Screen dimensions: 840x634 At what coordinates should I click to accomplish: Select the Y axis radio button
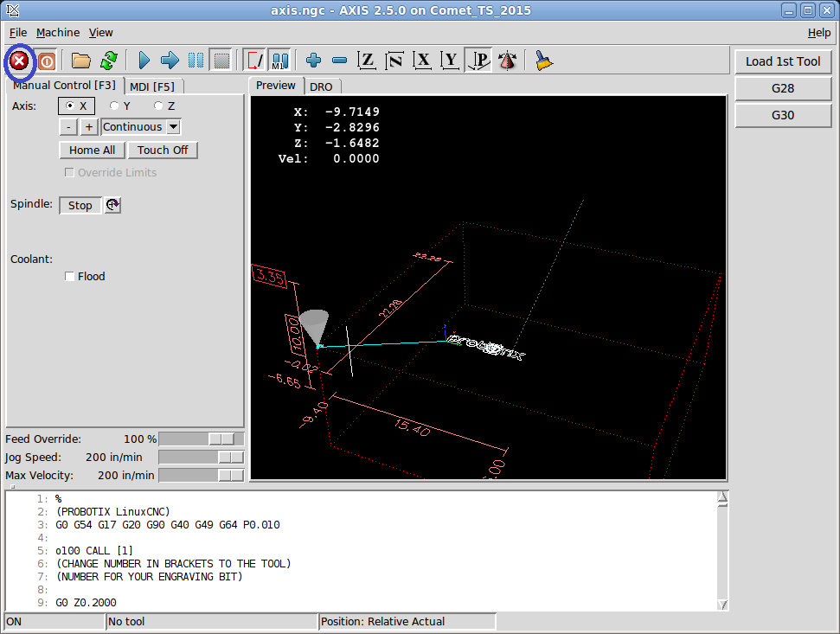click(x=114, y=106)
